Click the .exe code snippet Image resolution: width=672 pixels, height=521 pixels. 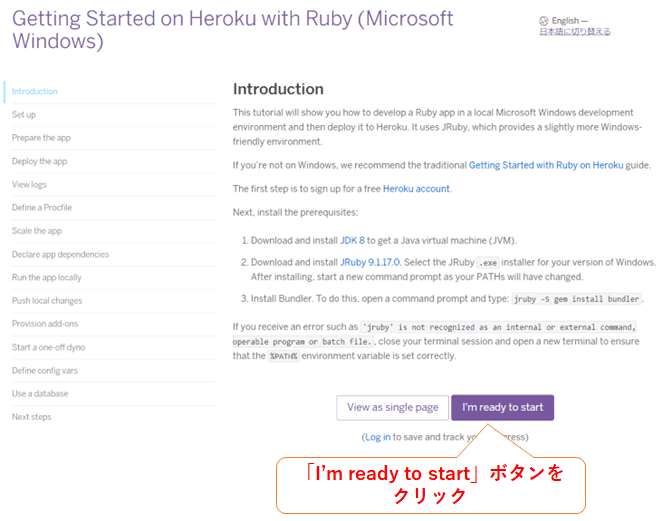488,263
